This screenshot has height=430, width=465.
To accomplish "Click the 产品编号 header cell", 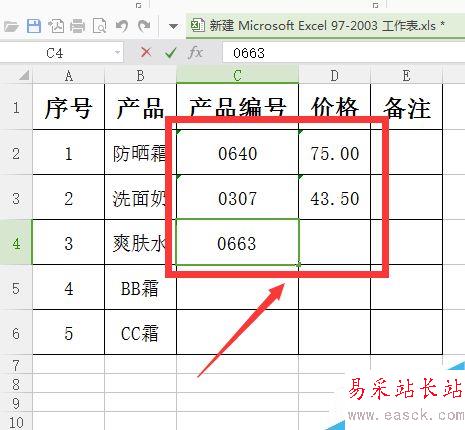I will pyautogui.click(x=237, y=107).
